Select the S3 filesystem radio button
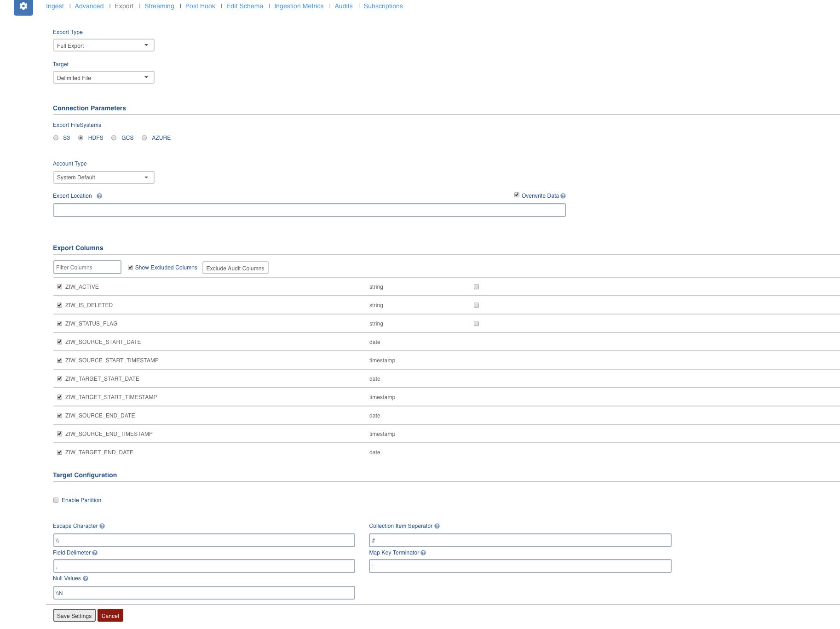 56,138
